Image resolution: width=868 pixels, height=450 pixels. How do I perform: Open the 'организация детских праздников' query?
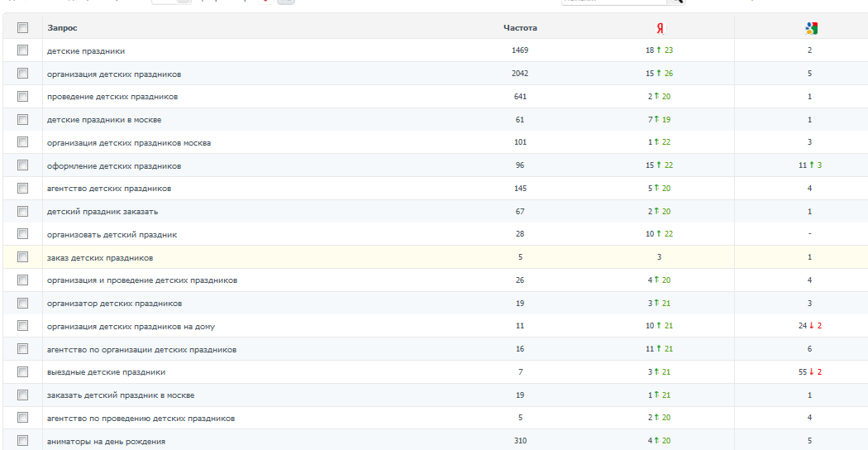[x=114, y=74]
